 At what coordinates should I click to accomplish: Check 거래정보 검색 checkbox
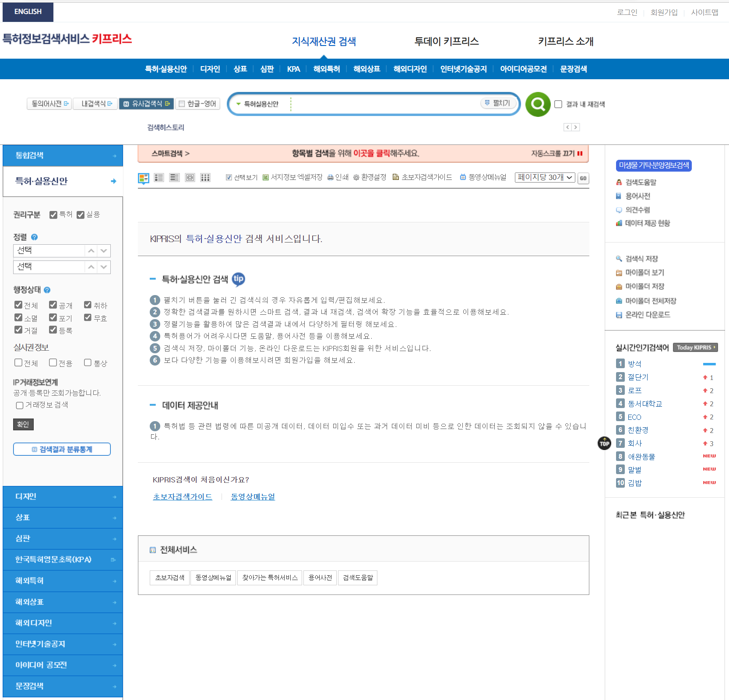20,405
